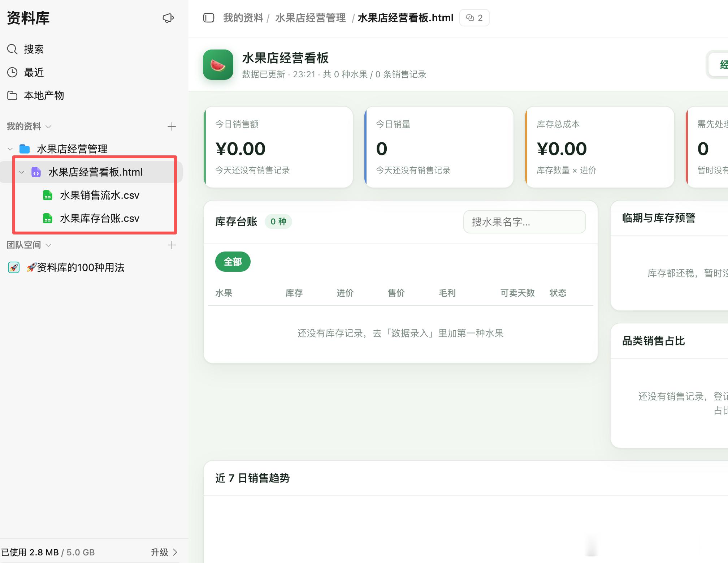This screenshot has width=728, height=563.
Task: Collapse the 团队空间 section chevron
Action: coord(48,245)
